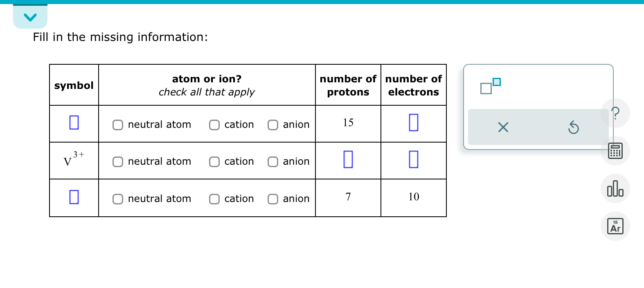The width and height of the screenshot is (644, 288).
Task: Click the symbol input box in the first row
Action: click(74, 123)
